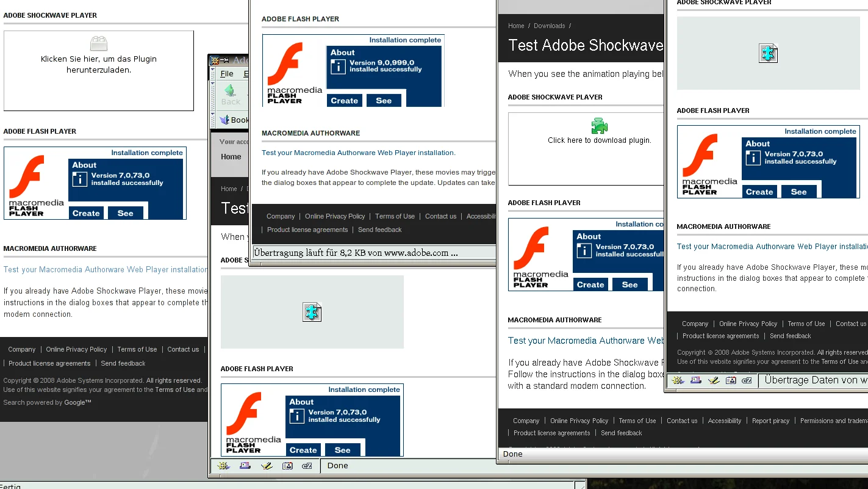The height and width of the screenshot is (489, 868).
Task: Click Create in File-menu browser window Flash panel
Action: click(303, 450)
